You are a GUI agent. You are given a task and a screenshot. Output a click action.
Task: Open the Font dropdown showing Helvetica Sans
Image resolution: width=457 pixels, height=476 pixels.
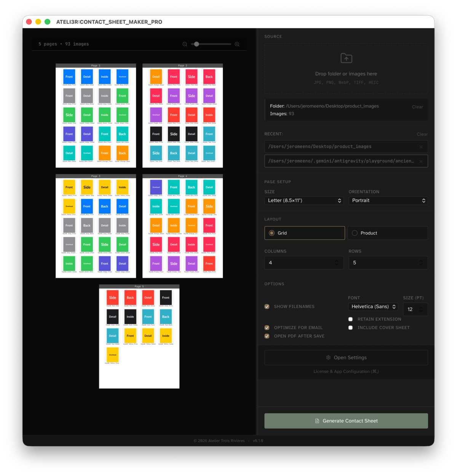373,307
